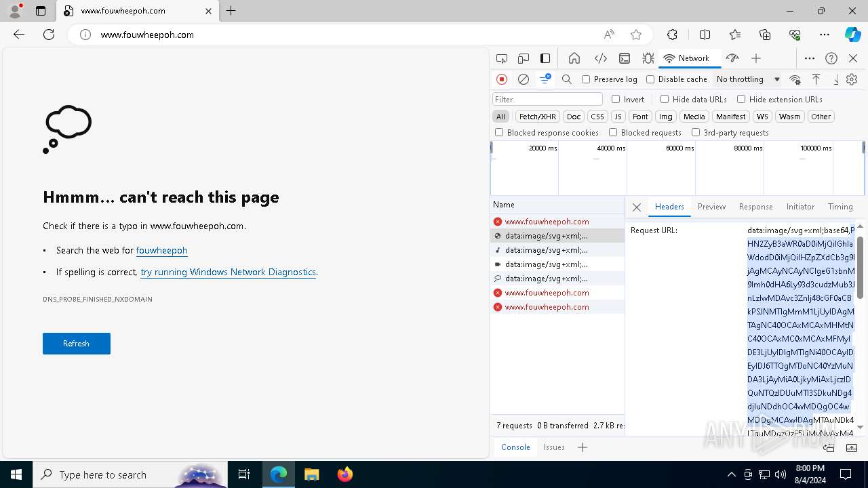Switch to Timing tab
The width and height of the screenshot is (868, 488).
(x=840, y=207)
